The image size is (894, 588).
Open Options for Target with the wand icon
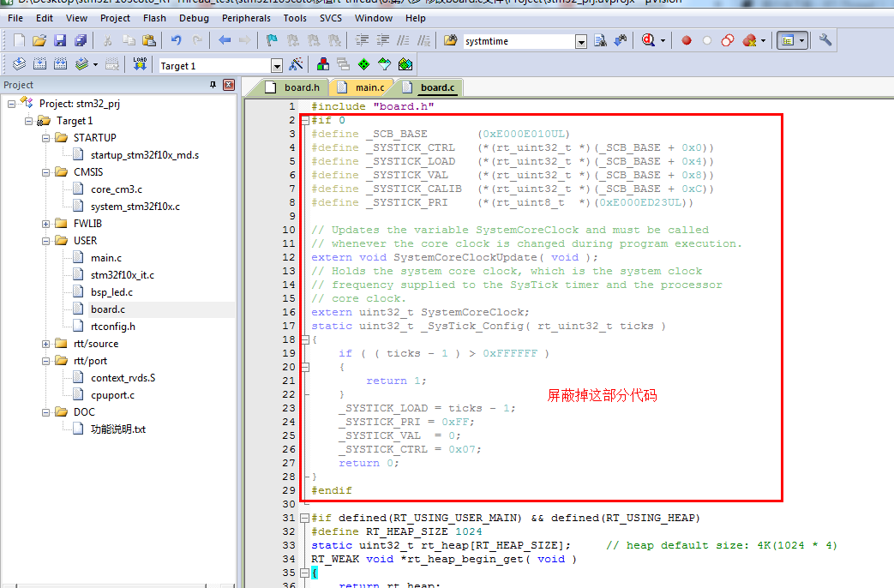click(297, 63)
